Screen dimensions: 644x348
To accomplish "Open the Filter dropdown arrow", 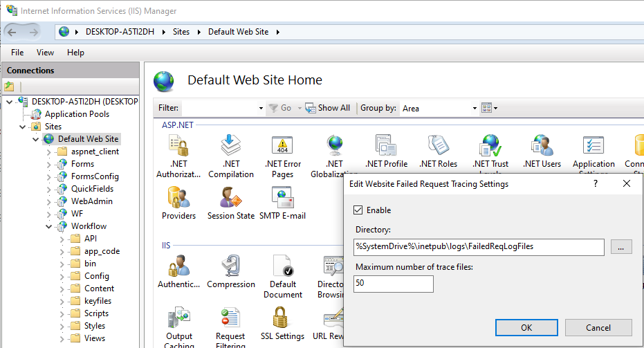I will [x=261, y=108].
